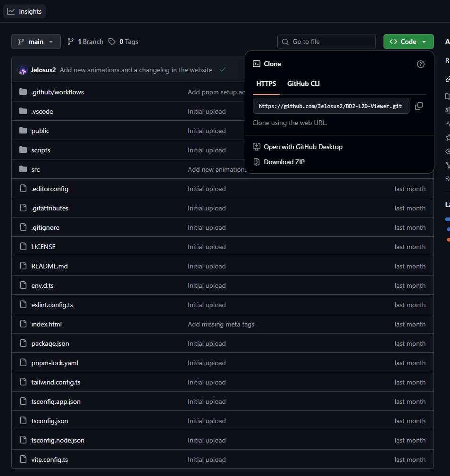Choose Open with GitHub Desktop
The image size is (450, 476).
click(x=303, y=147)
